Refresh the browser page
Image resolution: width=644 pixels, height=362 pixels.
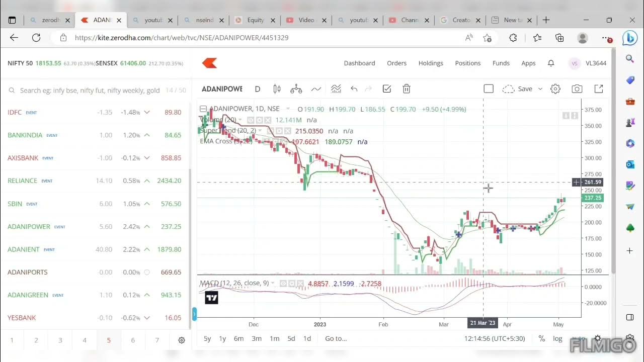coord(36,38)
